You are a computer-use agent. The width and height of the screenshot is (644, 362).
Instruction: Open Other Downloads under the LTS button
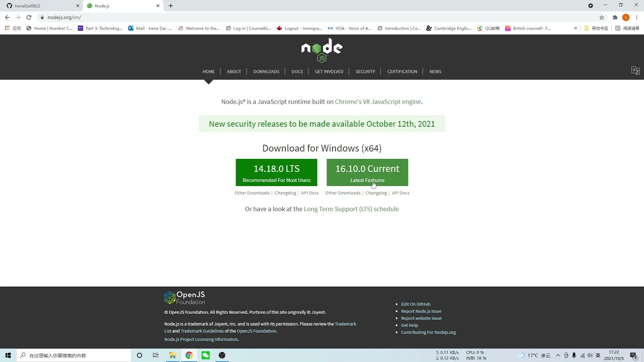click(252, 193)
